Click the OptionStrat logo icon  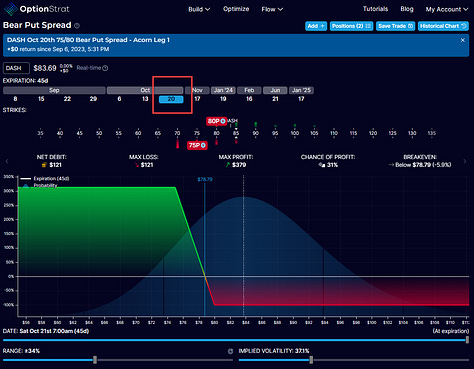(x=11, y=9)
